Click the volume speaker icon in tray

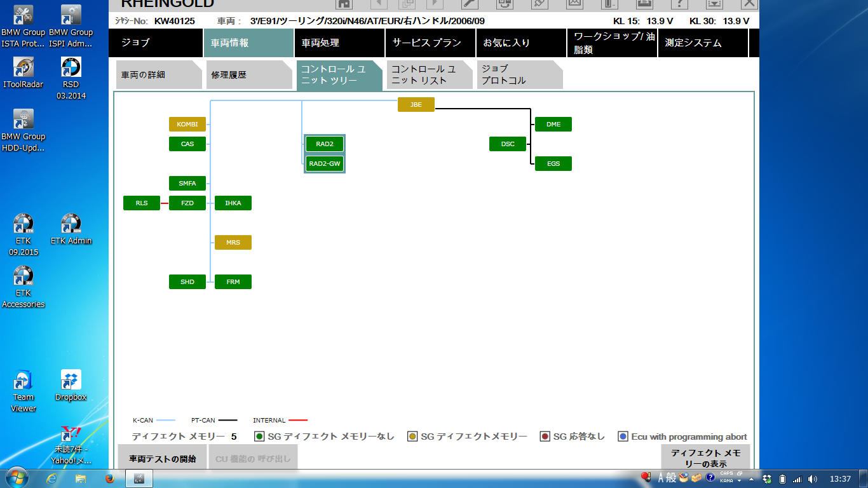click(x=813, y=478)
